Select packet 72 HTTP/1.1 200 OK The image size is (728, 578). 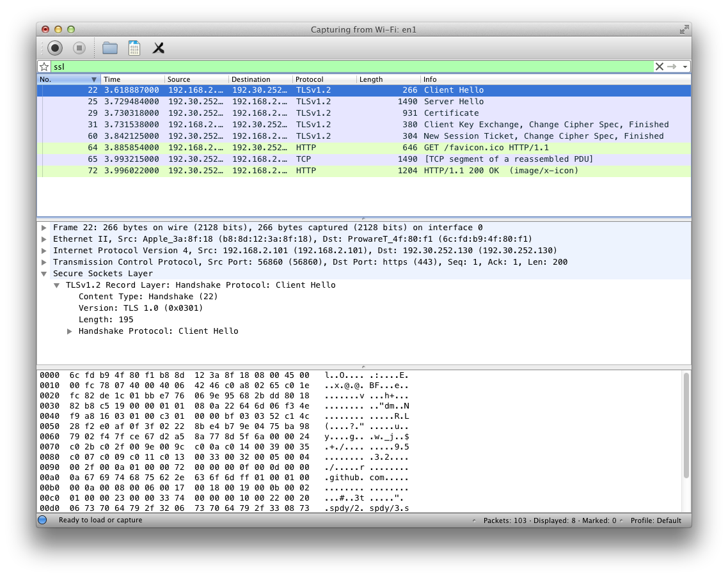coord(364,171)
